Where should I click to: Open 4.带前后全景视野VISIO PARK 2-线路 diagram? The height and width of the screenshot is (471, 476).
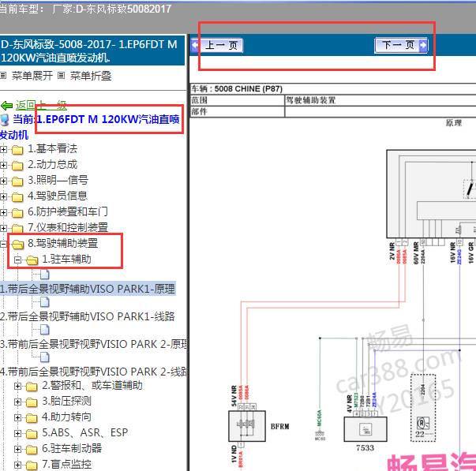pyautogui.click(x=93, y=372)
